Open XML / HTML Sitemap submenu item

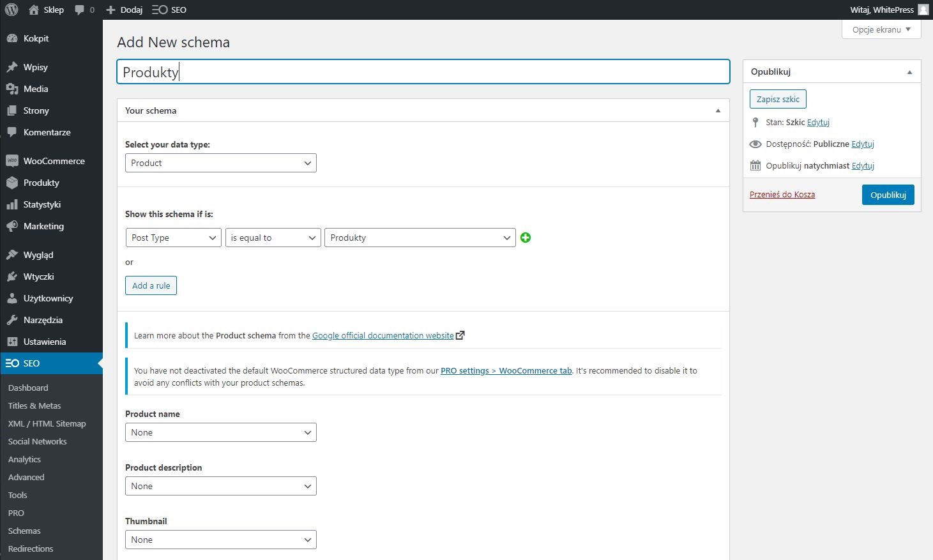pos(47,423)
